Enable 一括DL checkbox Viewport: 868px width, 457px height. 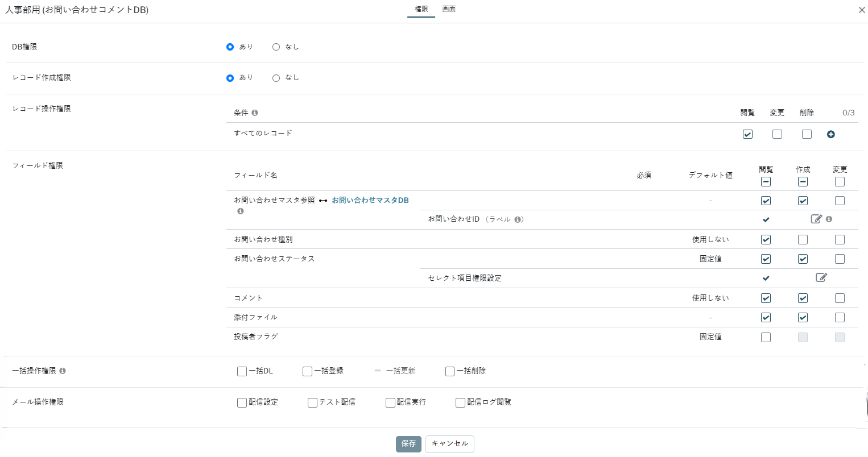pyautogui.click(x=242, y=371)
